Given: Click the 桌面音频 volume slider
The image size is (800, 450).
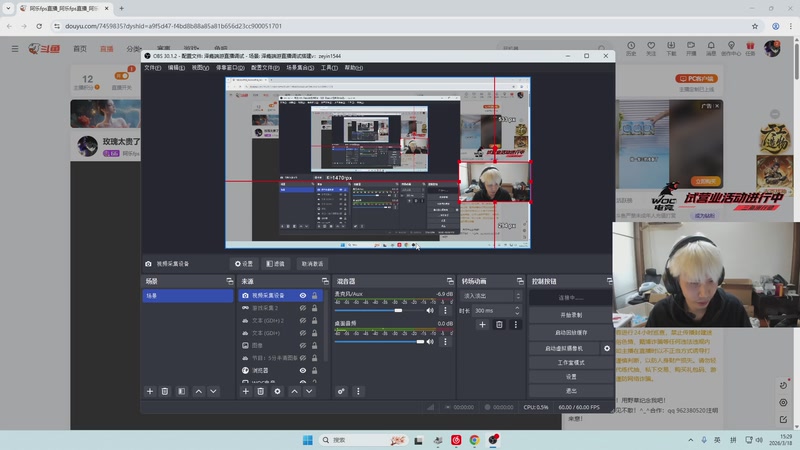Looking at the screenshot, I should pyautogui.click(x=380, y=341).
